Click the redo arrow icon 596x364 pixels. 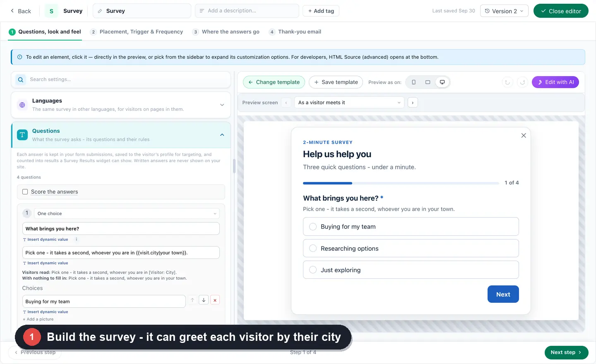[x=523, y=82]
